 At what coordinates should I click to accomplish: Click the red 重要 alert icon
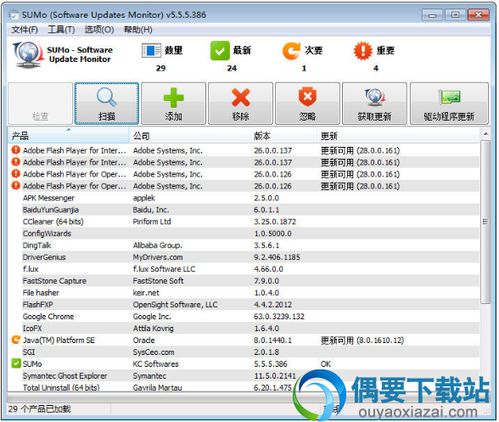(x=363, y=51)
